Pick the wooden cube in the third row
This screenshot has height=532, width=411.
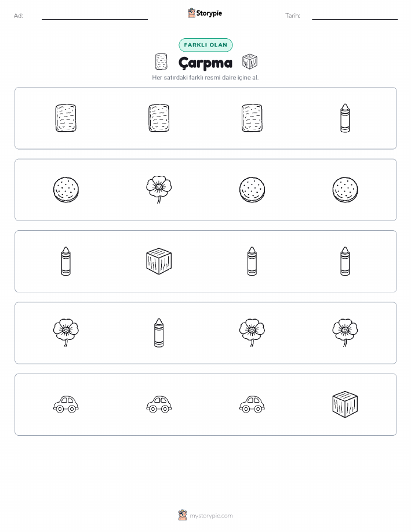tap(159, 261)
